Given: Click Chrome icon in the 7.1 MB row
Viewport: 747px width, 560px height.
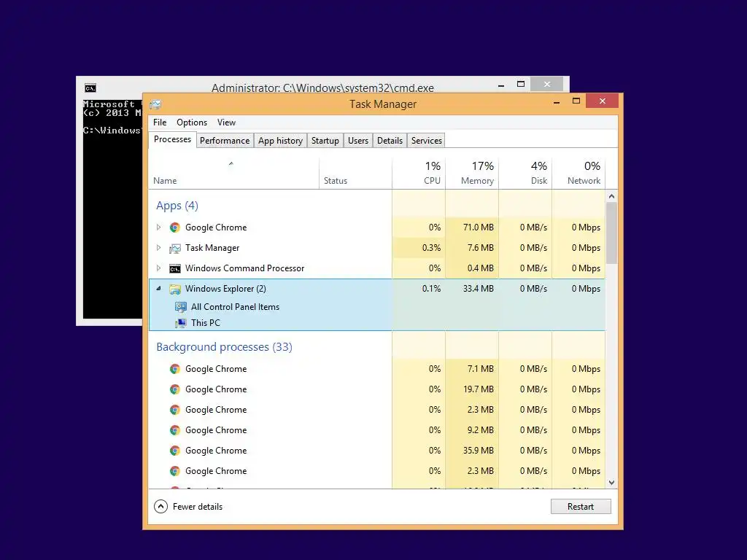Looking at the screenshot, I should tap(175, 369).
